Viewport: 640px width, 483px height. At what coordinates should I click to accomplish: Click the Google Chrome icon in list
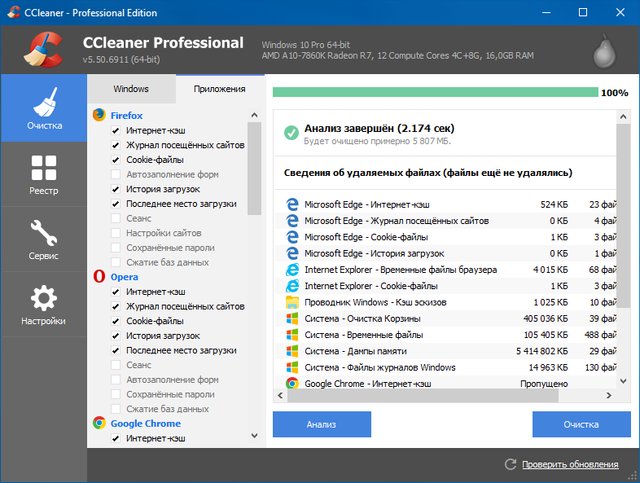coord(99,423)
